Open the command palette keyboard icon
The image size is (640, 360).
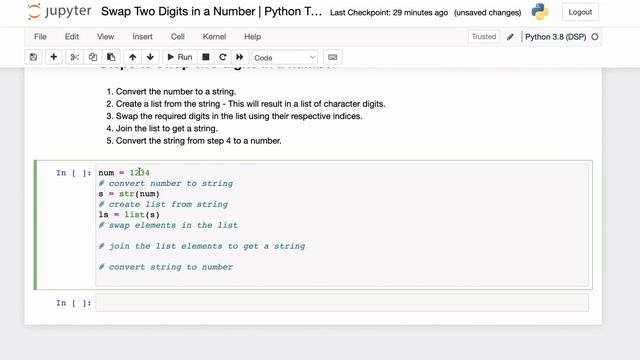point(333,57)
